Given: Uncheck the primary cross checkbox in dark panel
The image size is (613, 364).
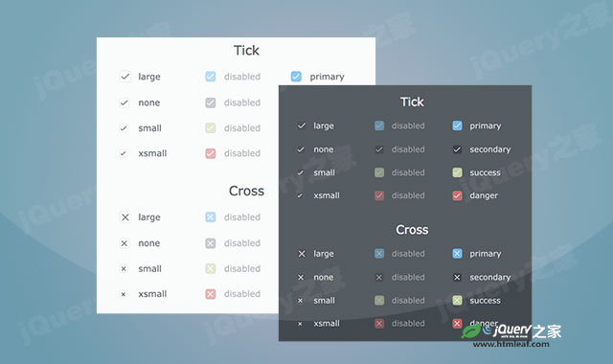Looking at the screenshot, I should coord(458,254).
